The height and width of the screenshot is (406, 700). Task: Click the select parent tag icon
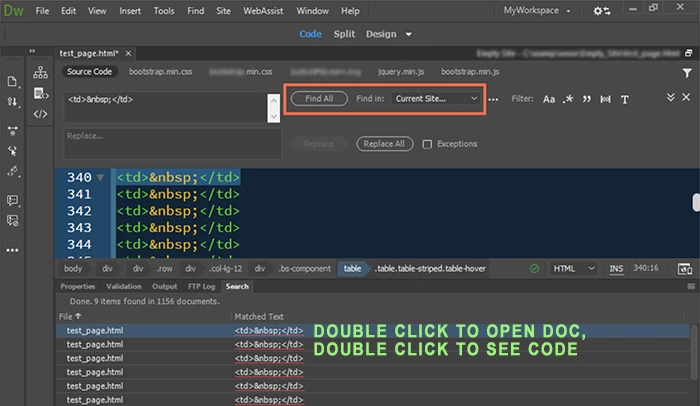coord(12,151)
